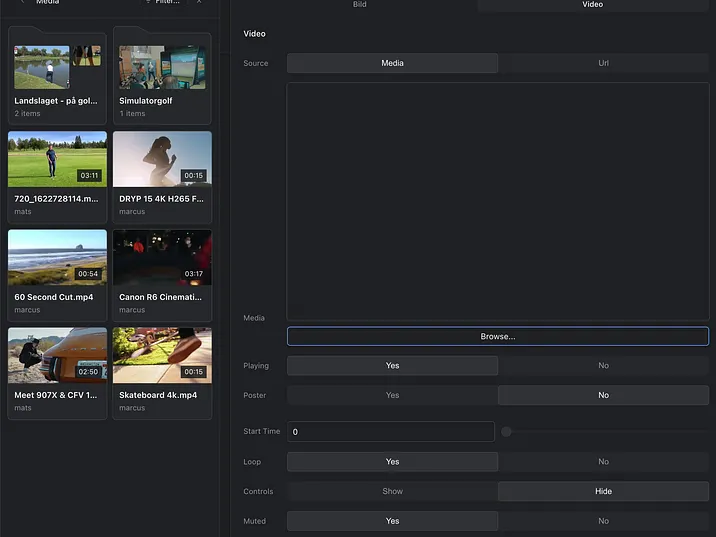
Task: Pick the 60 Second Cut.mp4 video
Action: pos(57,258)
